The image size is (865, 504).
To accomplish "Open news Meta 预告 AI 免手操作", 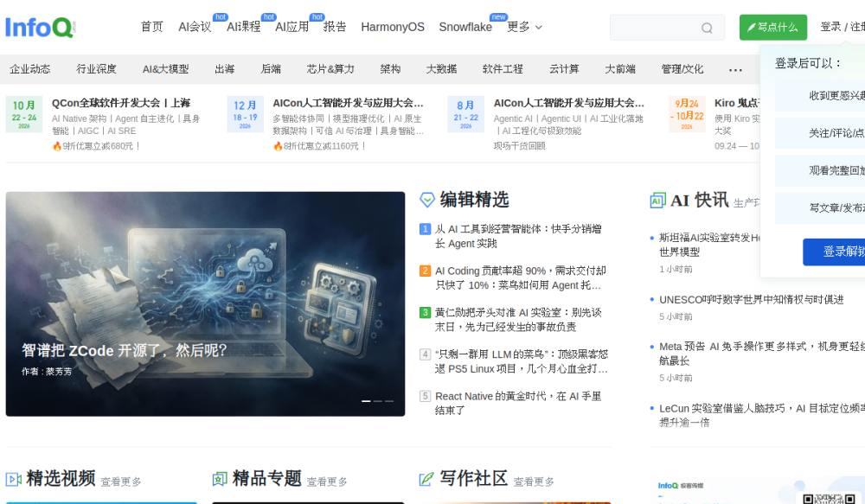I will pyautogui.click(x=762, y=354).
